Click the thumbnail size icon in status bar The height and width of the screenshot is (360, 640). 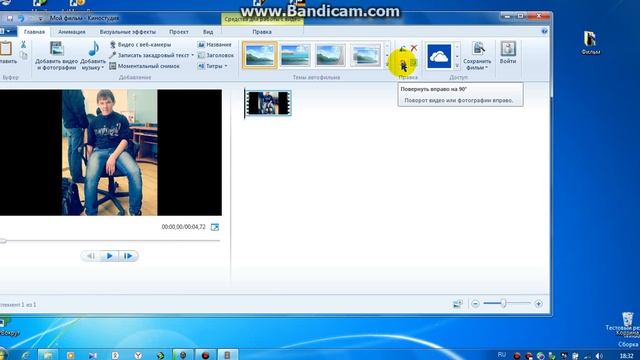(x=458, y=304)
